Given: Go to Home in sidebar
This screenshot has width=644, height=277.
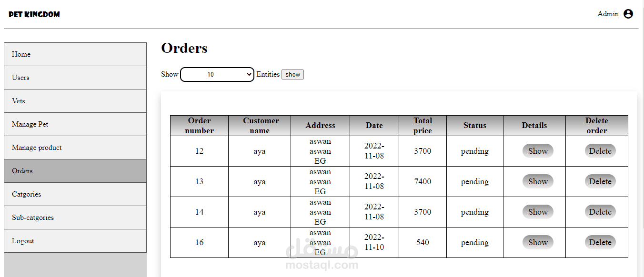Looking at the screenshot, I should [x=75, y=54].
